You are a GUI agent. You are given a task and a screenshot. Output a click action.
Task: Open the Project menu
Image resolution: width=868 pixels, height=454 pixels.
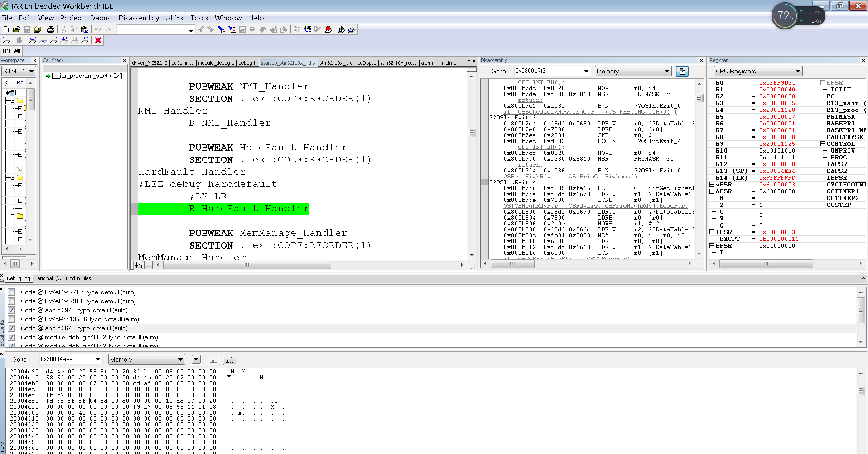tap(72, 18)
